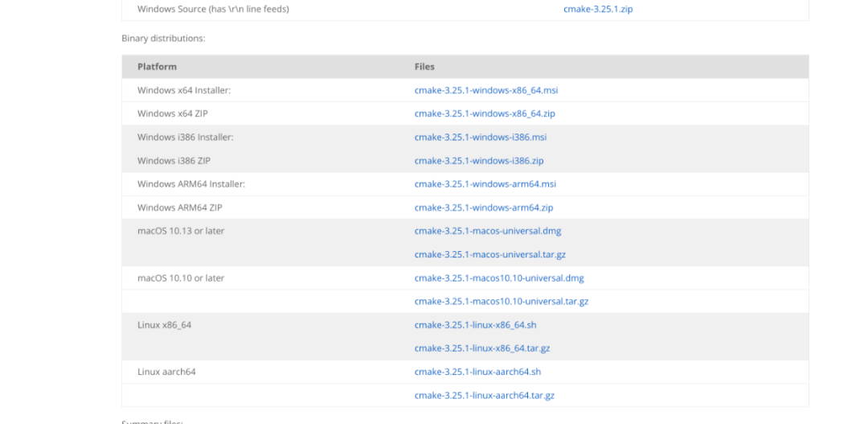The image size is (868, 424).
Task: Download cmake-3.25.1-windows-i386.zip archive
Action: point(479,161)
